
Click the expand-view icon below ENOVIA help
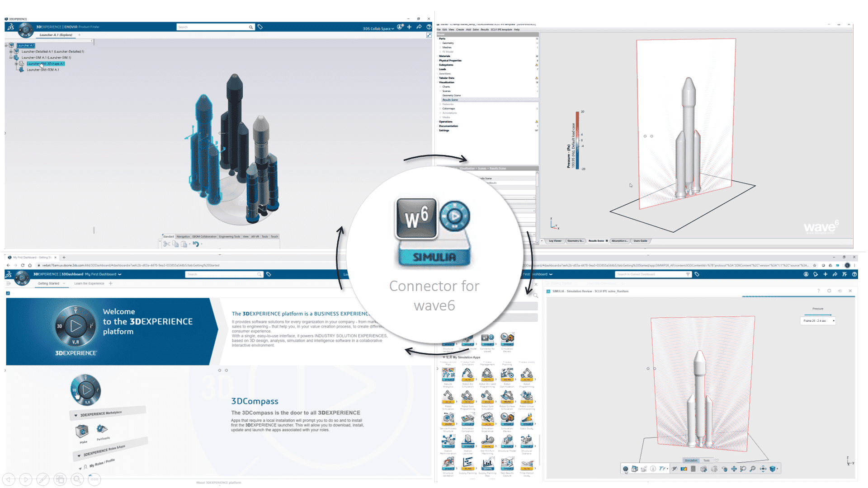point(429,35)
